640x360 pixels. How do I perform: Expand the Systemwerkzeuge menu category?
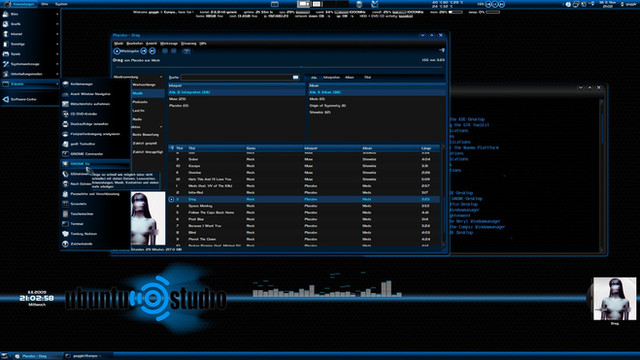pyautogui.click(x=25, y=64)
